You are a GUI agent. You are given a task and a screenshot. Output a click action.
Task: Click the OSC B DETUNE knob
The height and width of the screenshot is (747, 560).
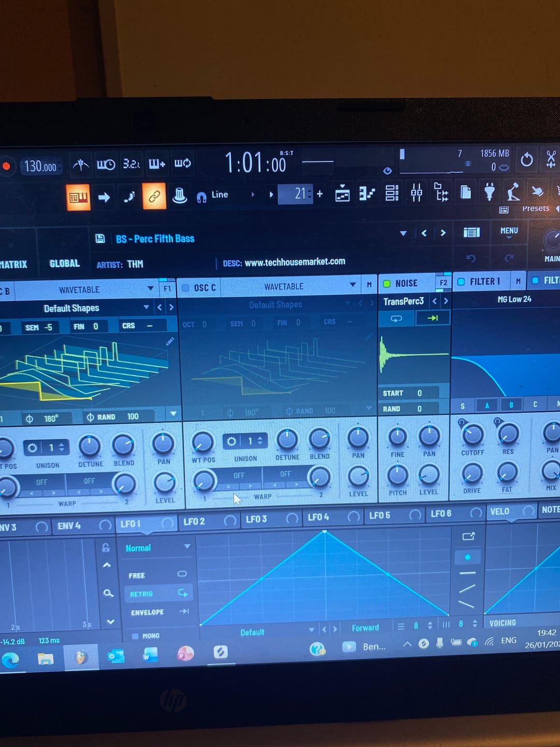tap(90, 446)
